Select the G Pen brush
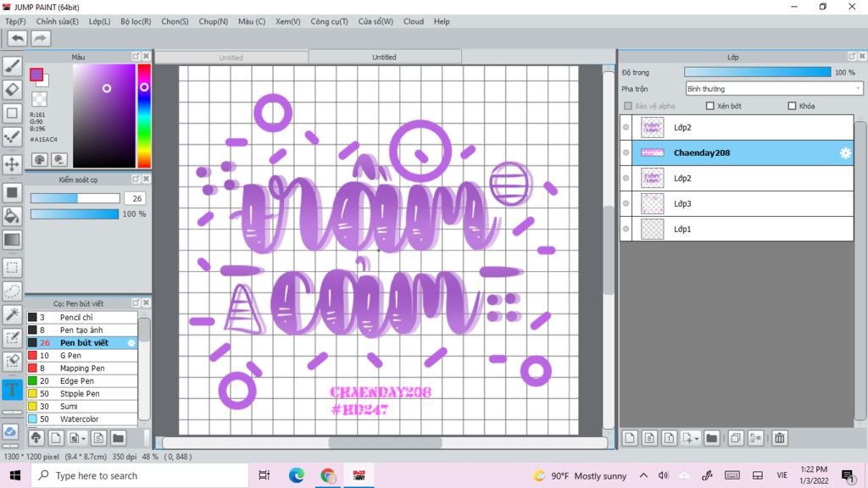Image resolution: width=868 pixels, height=488 pixels. pos(82,356)
